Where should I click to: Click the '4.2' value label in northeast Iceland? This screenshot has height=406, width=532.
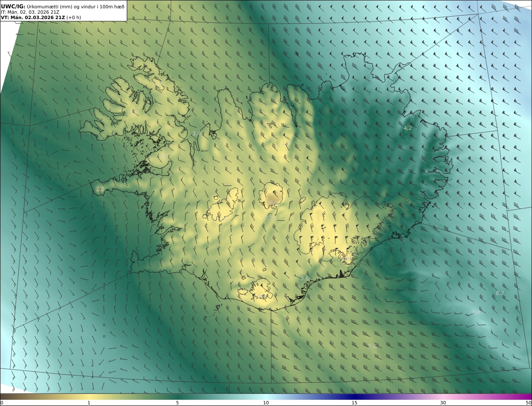408,128
